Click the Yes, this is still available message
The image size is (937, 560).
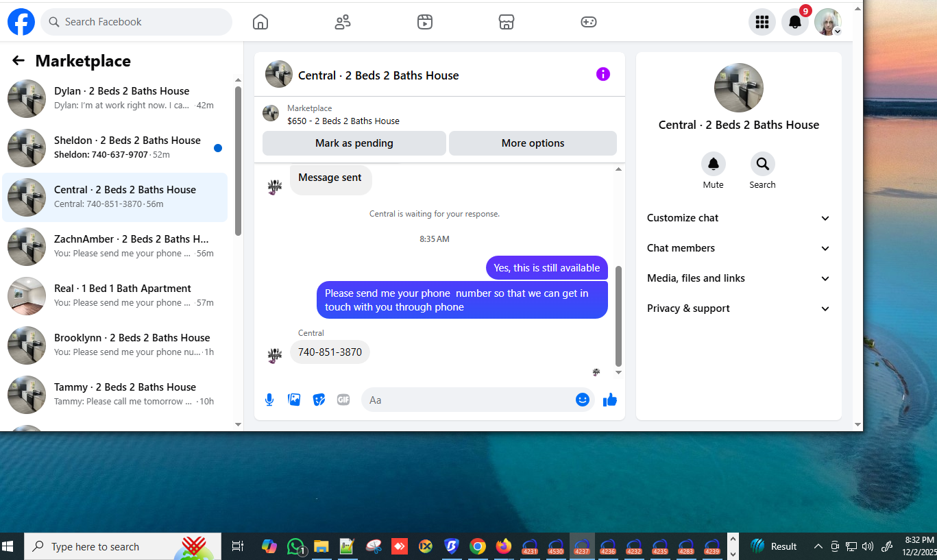point(547,268)
